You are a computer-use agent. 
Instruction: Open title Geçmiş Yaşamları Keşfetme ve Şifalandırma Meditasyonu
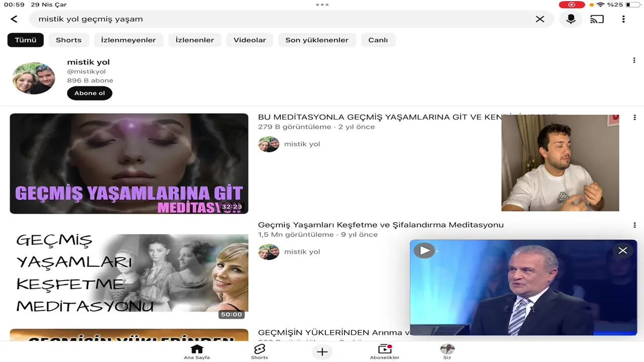point(381,225)
